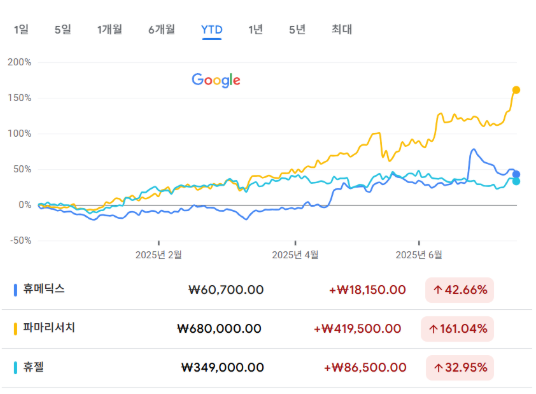Open the 휴젤 stock row

coord(267,368)
